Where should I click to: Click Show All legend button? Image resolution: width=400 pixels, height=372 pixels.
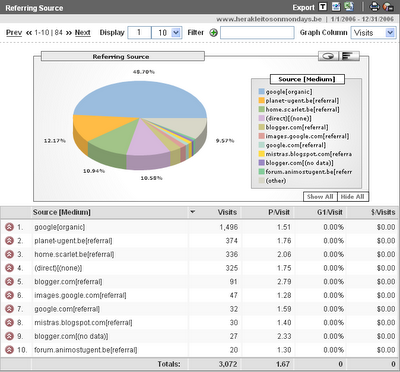pyautogui.click(x=320, y=197)
